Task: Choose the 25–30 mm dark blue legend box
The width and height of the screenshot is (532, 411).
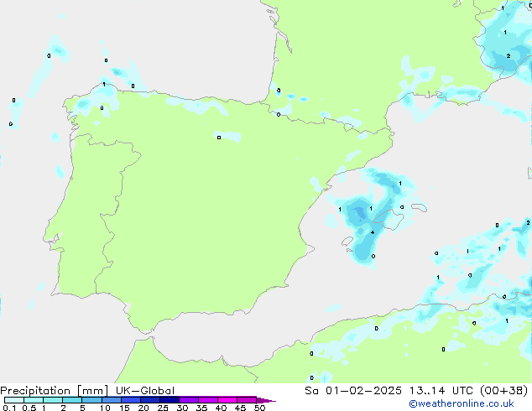Action: [170, 400]
